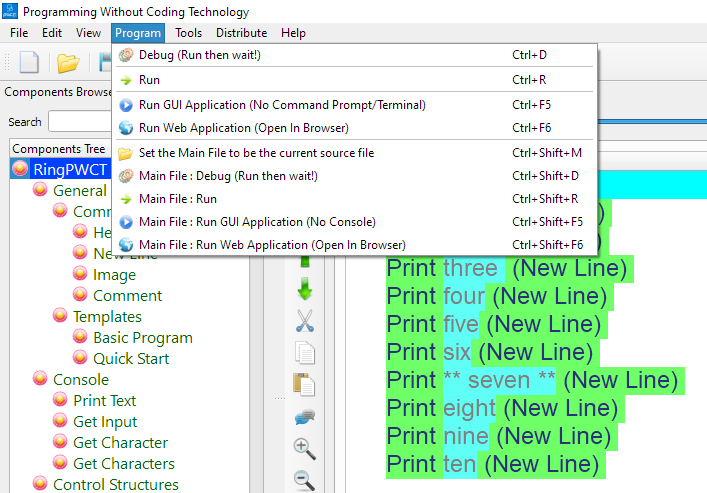Choose Debug (Run then wait!) menu entry

(x=200, y=55)
